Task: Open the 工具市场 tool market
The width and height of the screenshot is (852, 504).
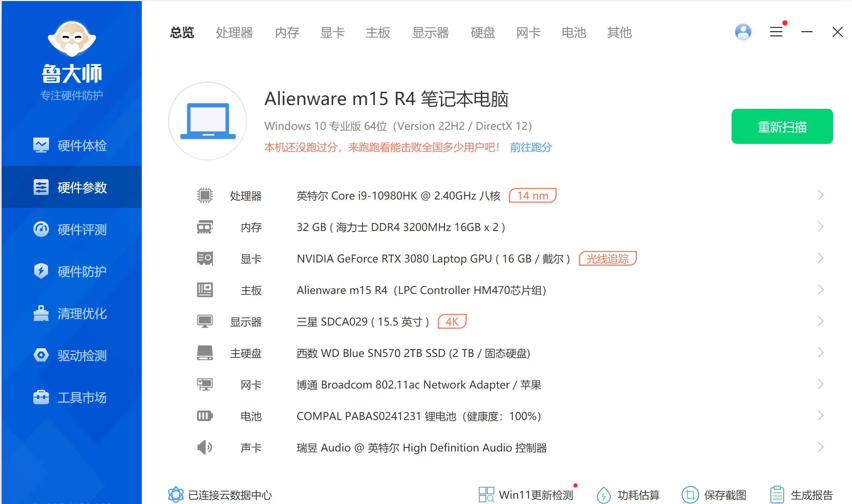Action: coord(71,397)
